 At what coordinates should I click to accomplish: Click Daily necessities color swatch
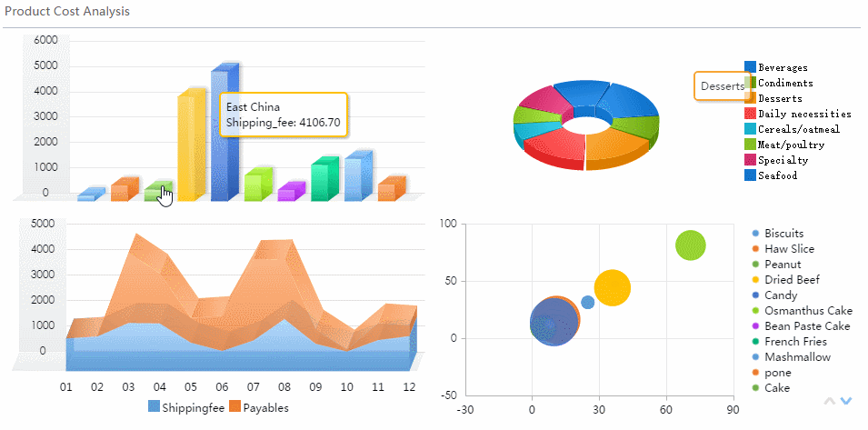point(750,114)
